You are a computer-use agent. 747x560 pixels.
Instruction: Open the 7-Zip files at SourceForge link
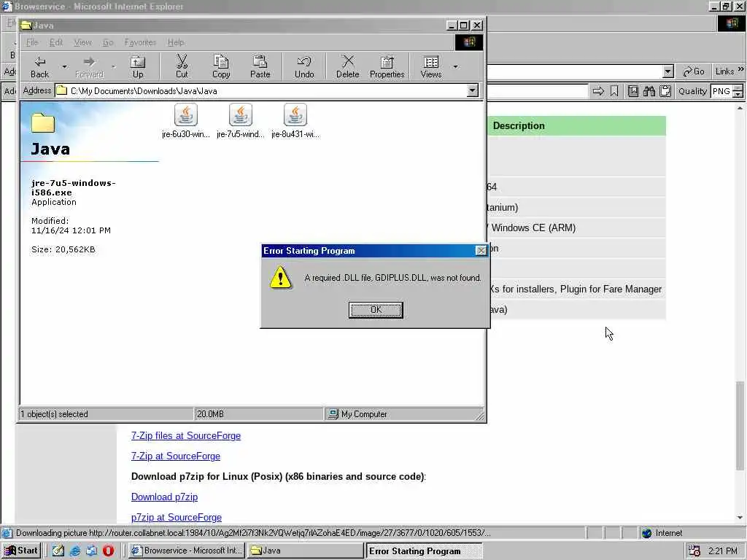[x=186, y=436]
